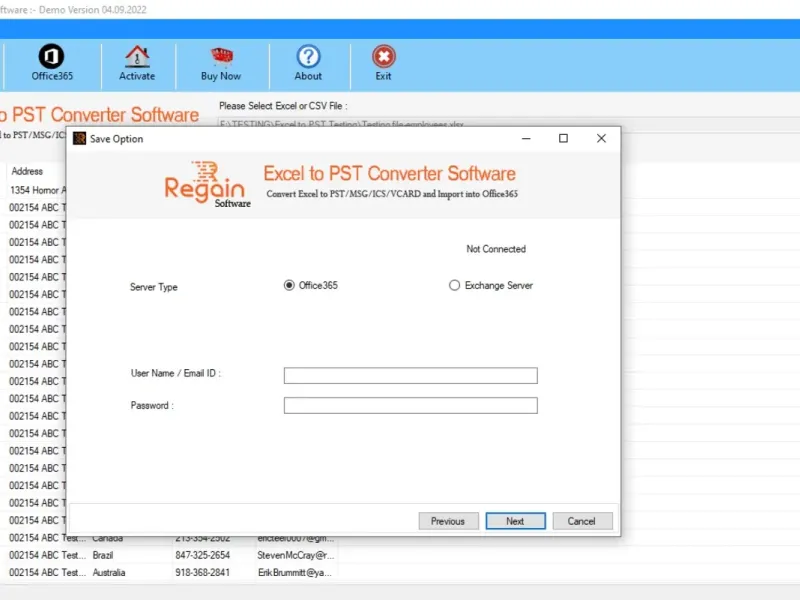800x600 pixels.
Task: Click the StevenMcCray email cell
Action: (x=296, y=555)
